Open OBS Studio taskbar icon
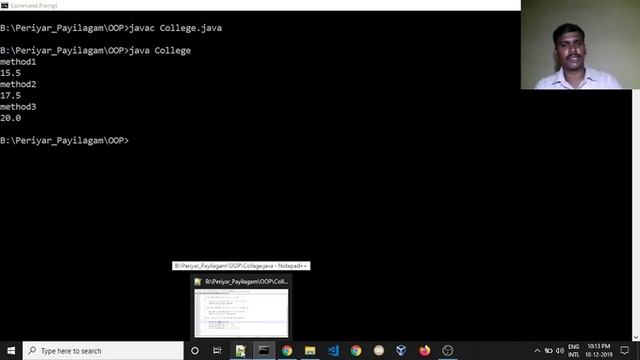 tap(448, 351)
